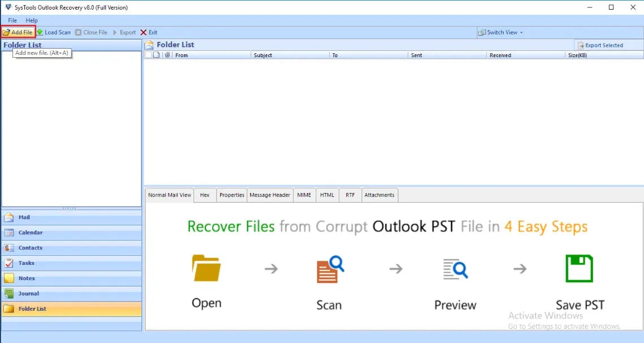
Task: Click the folder icon beside Folder List heading
Action: [149, 45]
